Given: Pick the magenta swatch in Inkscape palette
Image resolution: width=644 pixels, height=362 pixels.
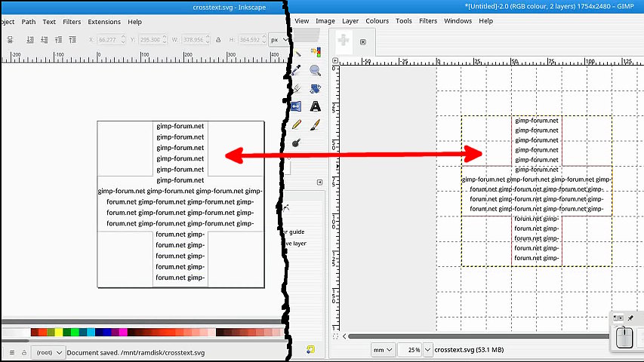Looking at the screenshot, I should [x=123, y=332].
